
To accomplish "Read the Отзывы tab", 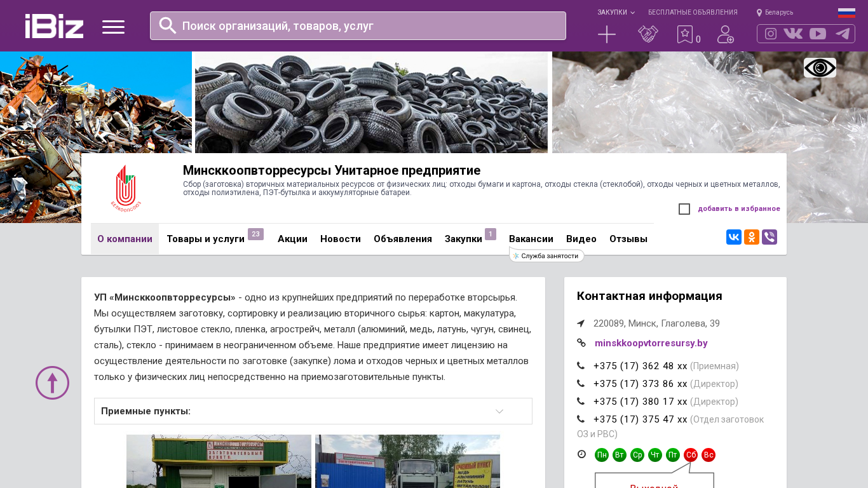I will point(628,239).
